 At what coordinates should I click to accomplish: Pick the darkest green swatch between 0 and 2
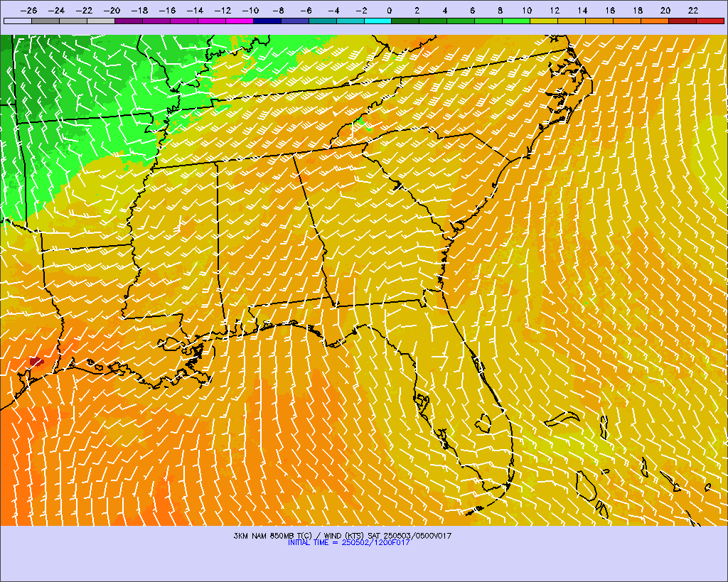406,21
